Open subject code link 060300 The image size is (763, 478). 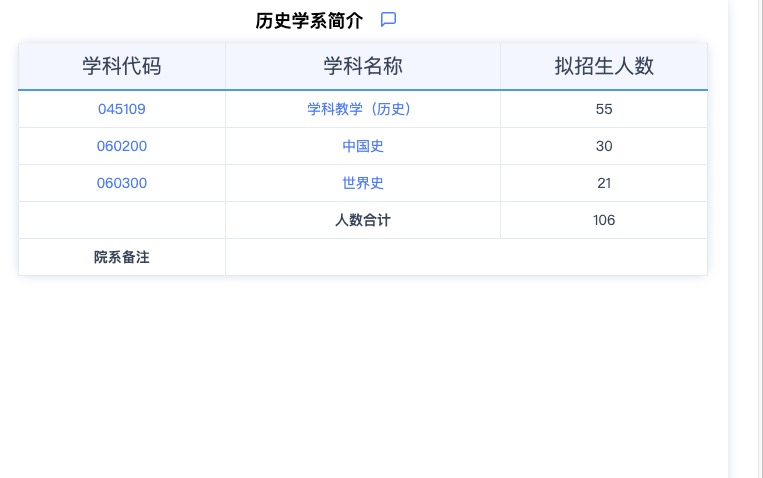point(122,183)
